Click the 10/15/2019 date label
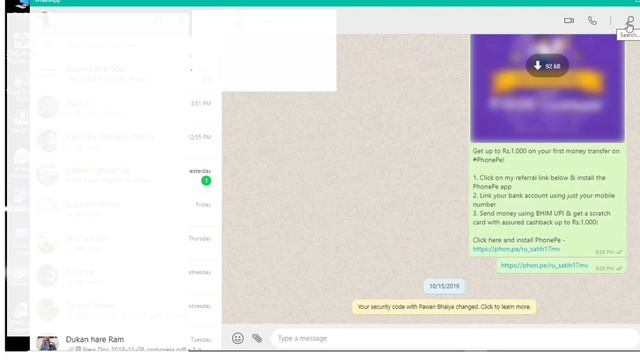The image size is (640, 360). coord(444,286)
